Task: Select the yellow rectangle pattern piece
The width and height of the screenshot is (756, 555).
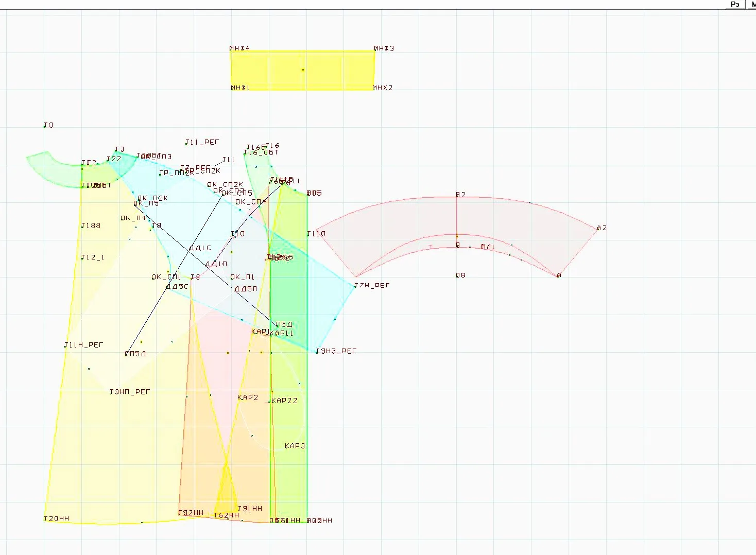Action: pos(302,70)
